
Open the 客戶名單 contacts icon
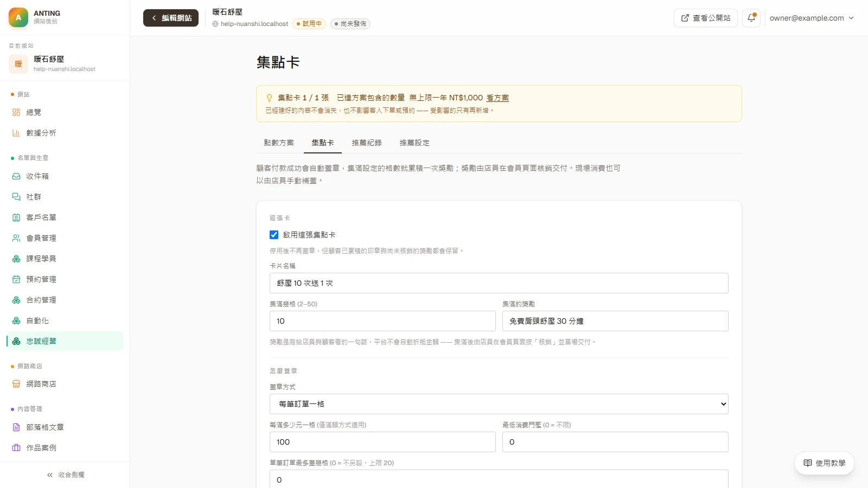[x=16, y=217]
